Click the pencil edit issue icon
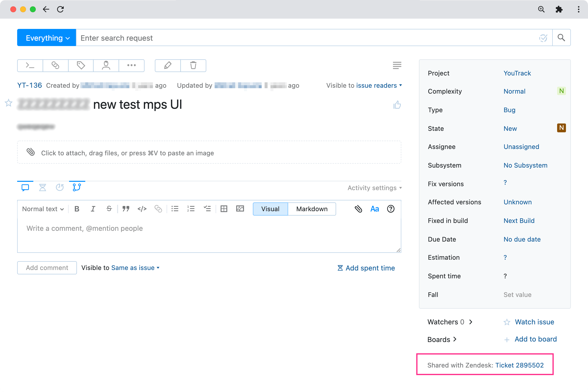Screen dimensions: 588x392 168,65
